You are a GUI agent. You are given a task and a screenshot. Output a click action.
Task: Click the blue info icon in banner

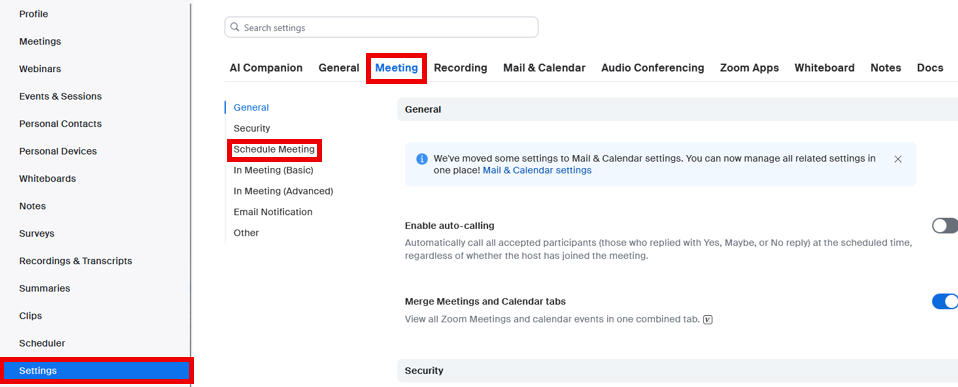click(422, 159)
